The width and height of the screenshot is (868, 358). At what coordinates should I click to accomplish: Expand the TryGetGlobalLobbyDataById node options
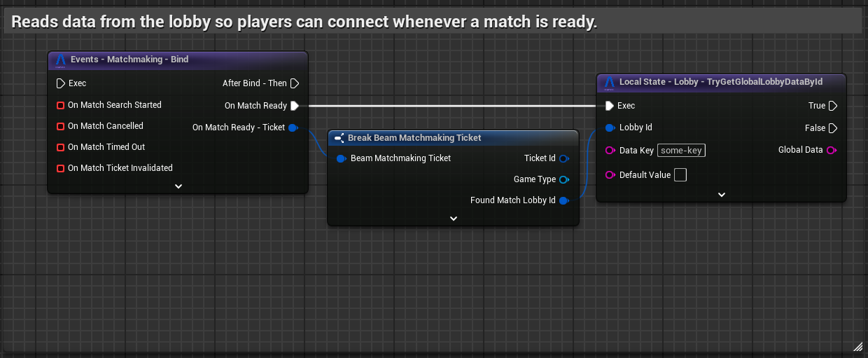pos(721,195)
